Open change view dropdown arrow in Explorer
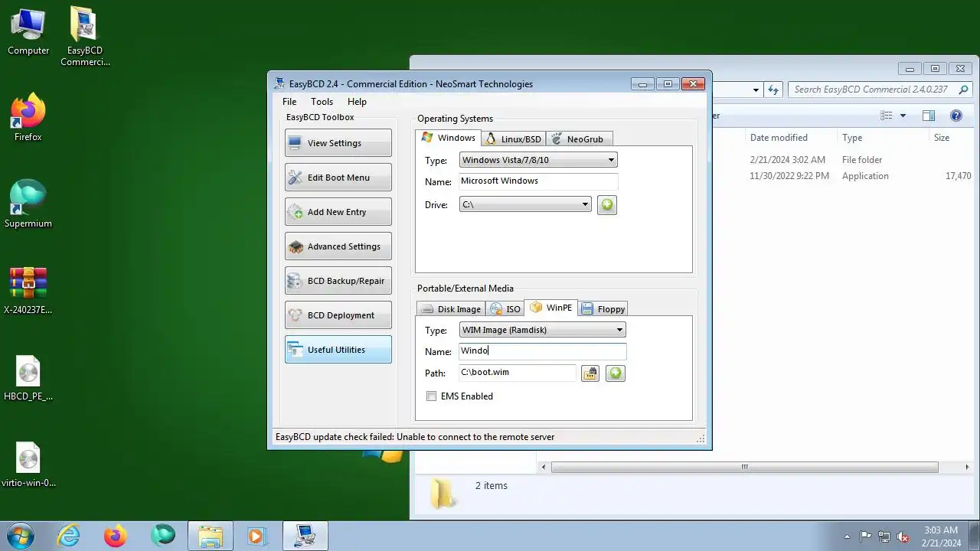Screen dimensions: 980x551 point(903,116)
